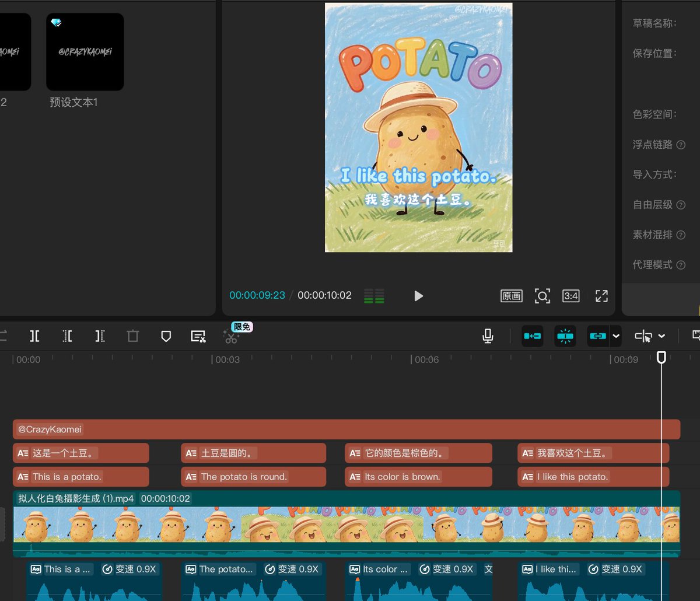
Task: Click the help icon beside 自由层级
Action: pyautogui.click(x=680, y=205)
